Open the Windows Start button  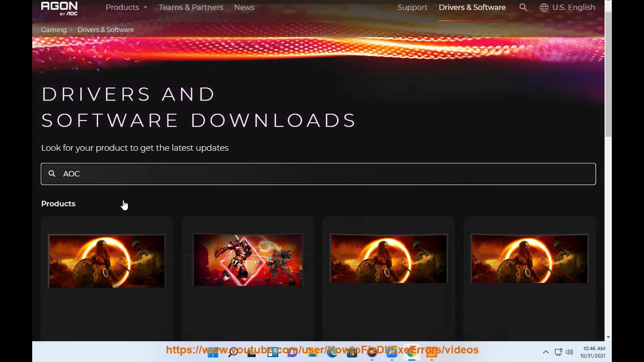(213, 352)
